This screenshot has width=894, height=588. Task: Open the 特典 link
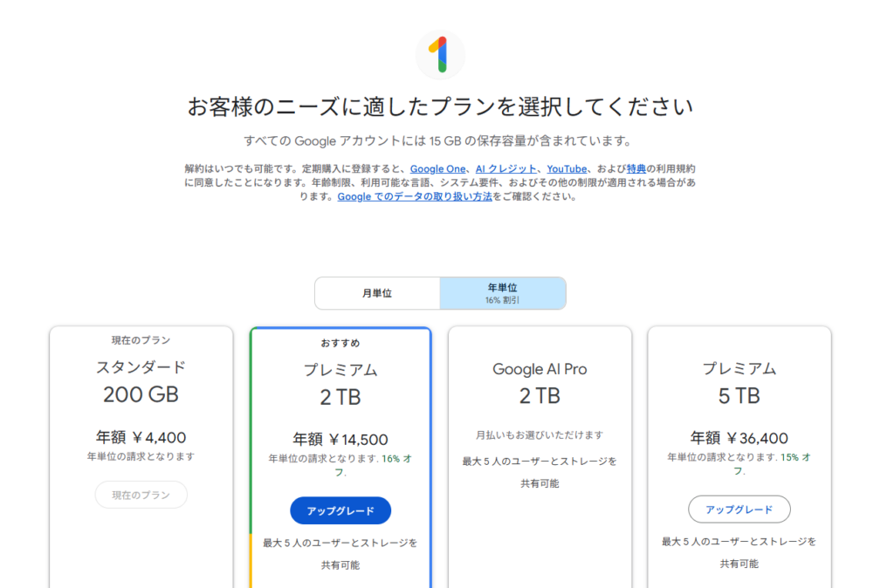click(x=636, y=168)
